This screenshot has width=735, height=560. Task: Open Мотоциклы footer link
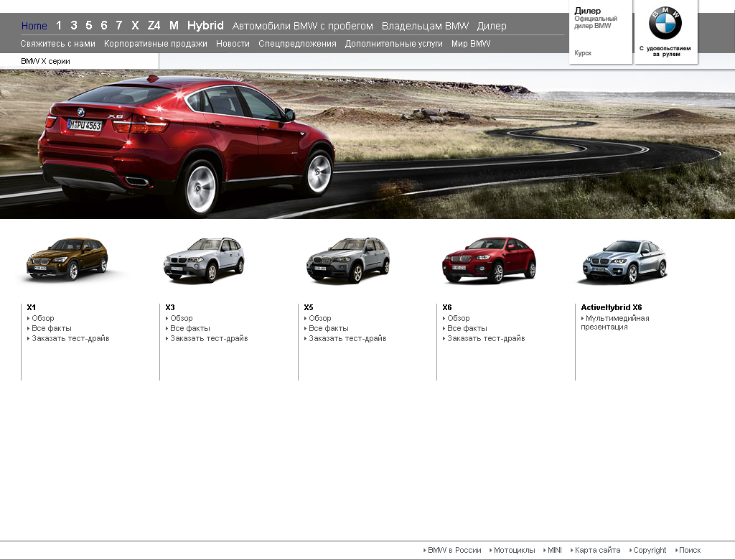click(514, 550)
